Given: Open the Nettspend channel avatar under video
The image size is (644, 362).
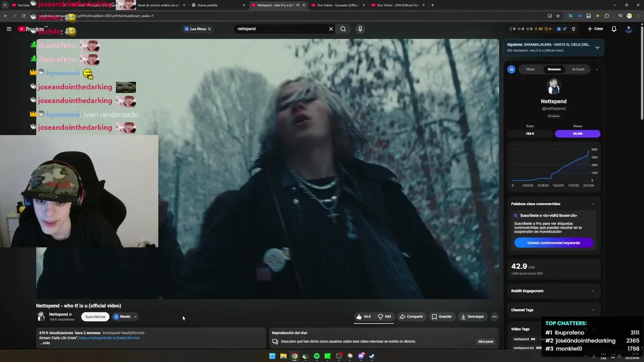Looking at the screenshot, I should coord(41,317).
